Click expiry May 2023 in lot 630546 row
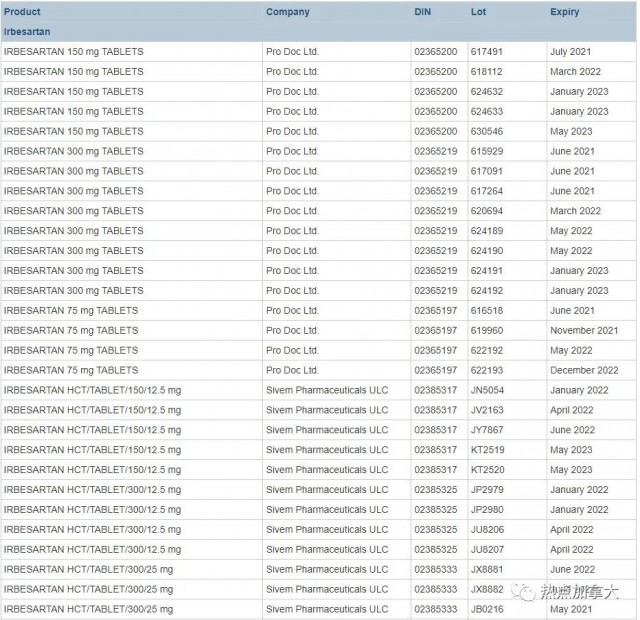This screenshot has height=620, width=640. click(571, 131)
